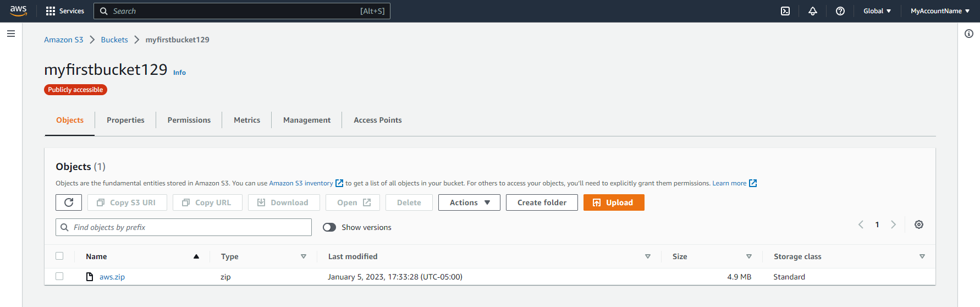The width and height of the screenshot is (980, 307).
Task: Open the aws.zip object link
Action: click(x=112, y=277)
